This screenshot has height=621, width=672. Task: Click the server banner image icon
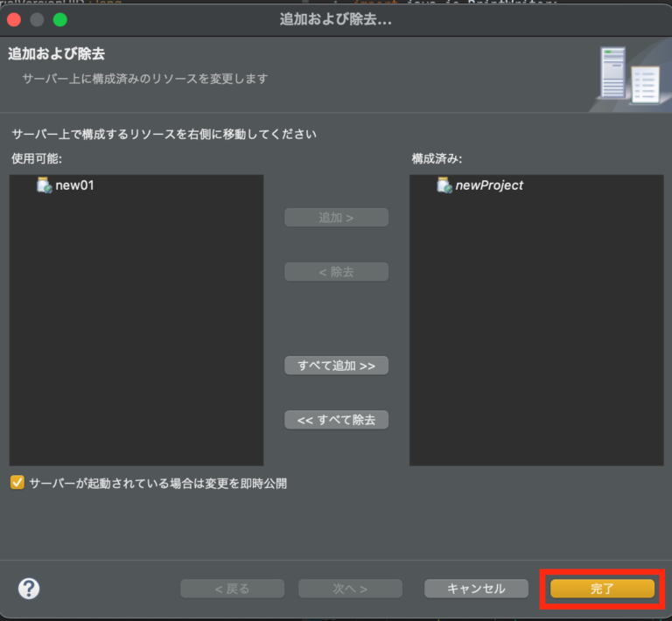630,75
